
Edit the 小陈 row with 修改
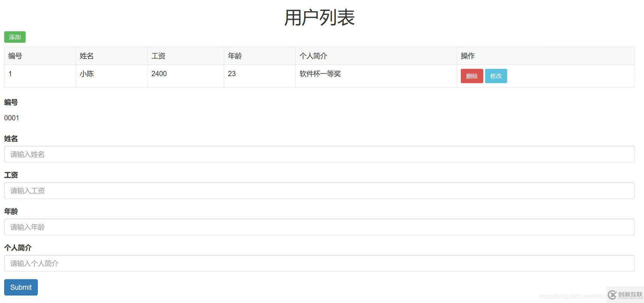point(496,76)
